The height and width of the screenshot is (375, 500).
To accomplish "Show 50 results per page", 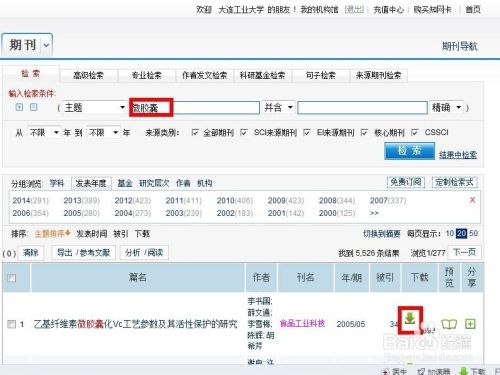I will (x=473, y=233).
